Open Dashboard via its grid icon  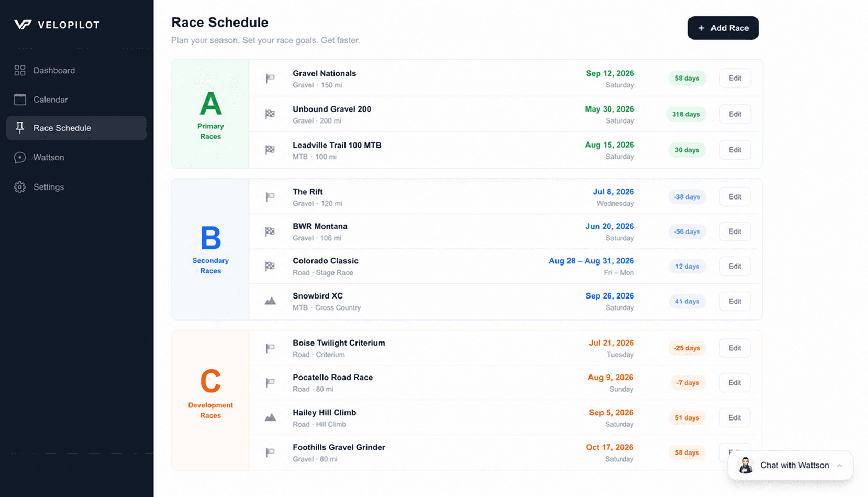pyautogui.click(x=20, y=70)
